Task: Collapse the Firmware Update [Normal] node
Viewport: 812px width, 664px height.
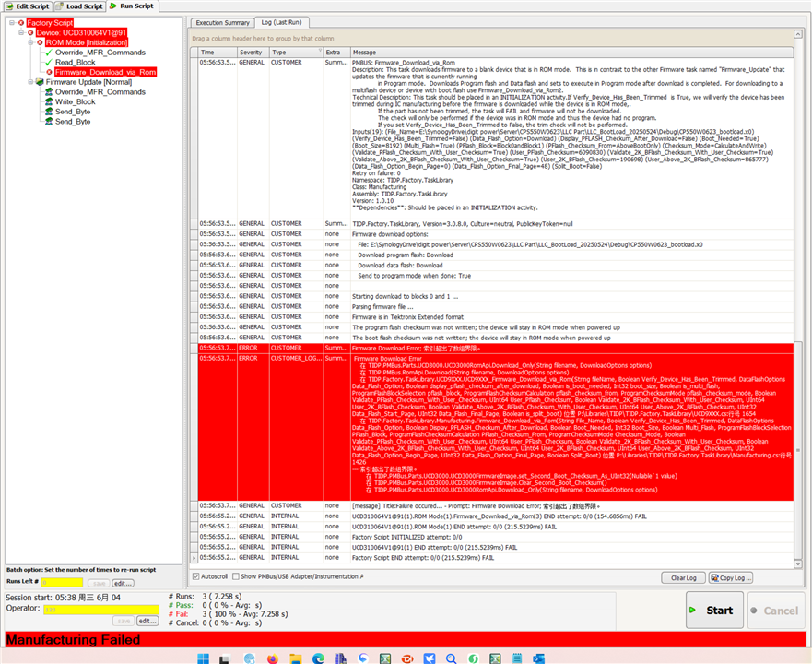Action: click(30, 82)
